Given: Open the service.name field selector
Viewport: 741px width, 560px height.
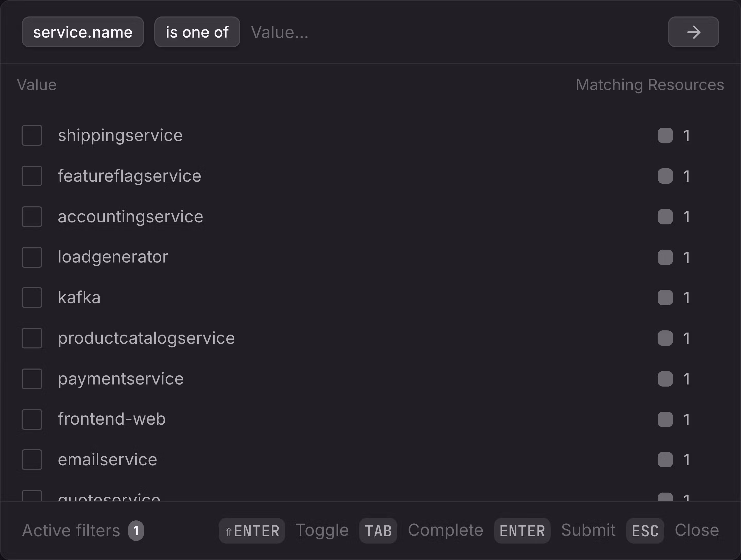Looking at the screenshot, I should [83, 32].
